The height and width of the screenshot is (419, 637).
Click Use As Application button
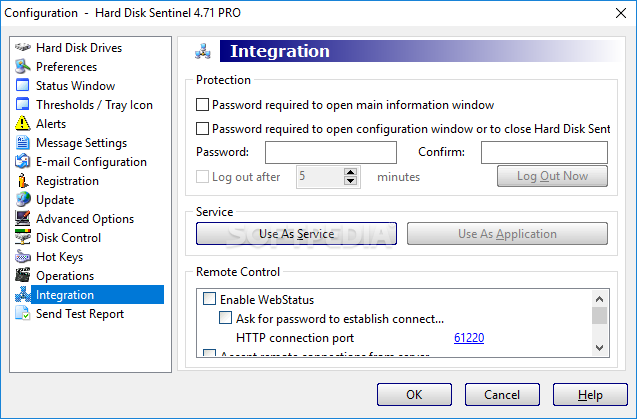(507, 234)
